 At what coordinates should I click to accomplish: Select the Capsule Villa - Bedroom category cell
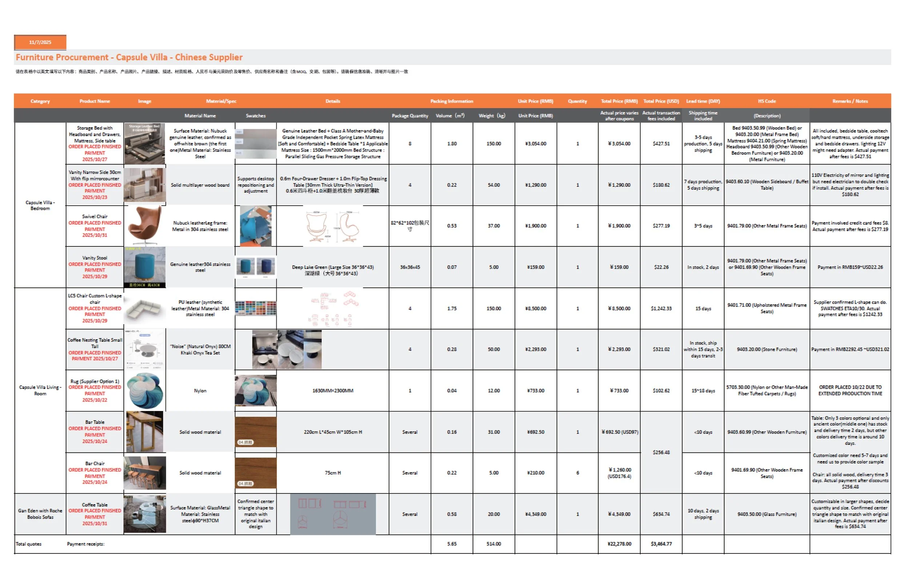[40, 205]
